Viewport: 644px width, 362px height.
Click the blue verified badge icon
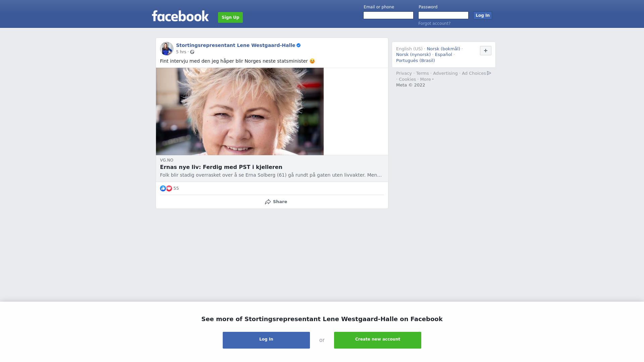pyautogui.click(x=299, y=45)
